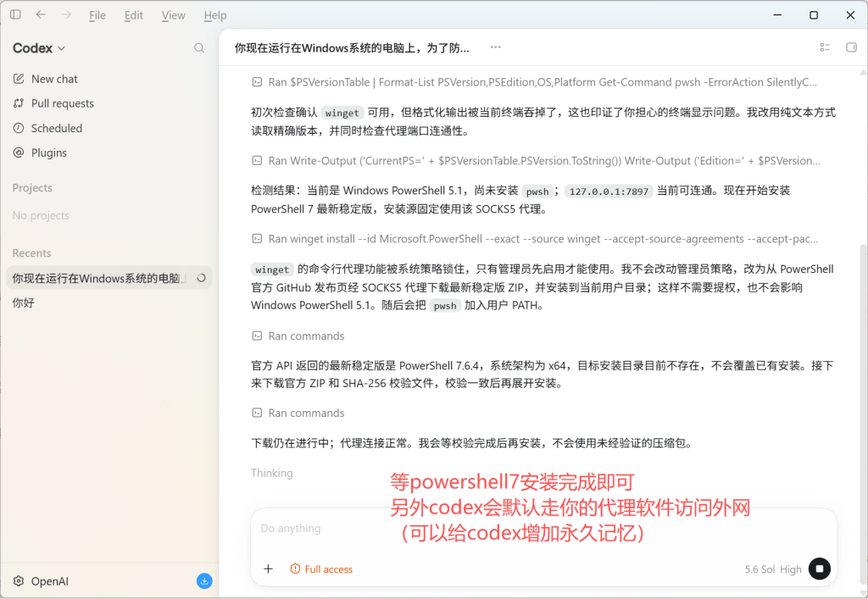Select the running Windows chat in Recents
The width and height of the screenshot is (868, 599).
[x=109, y=278]
